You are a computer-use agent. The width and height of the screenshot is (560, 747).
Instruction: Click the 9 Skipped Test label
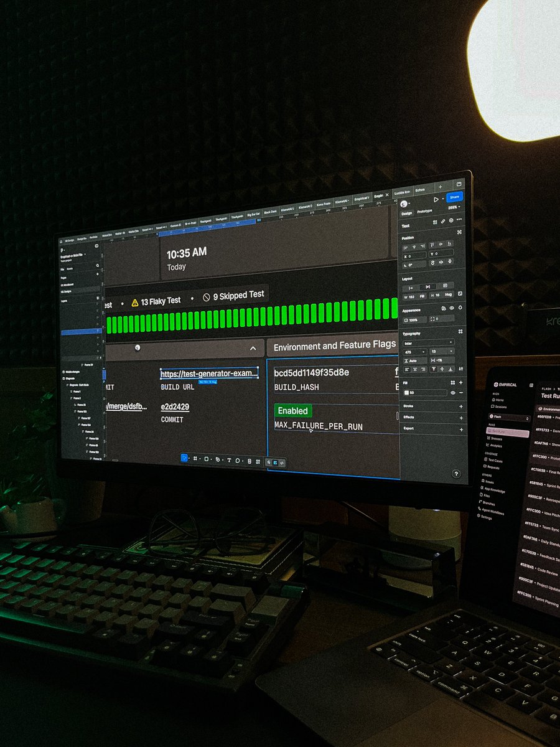pos(233,296)
